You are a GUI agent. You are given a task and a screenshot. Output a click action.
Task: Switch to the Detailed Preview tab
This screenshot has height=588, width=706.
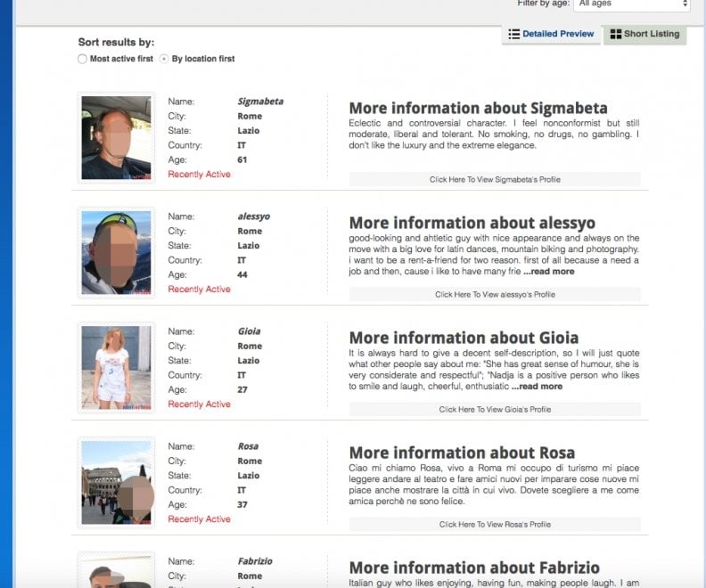(551, 34)
